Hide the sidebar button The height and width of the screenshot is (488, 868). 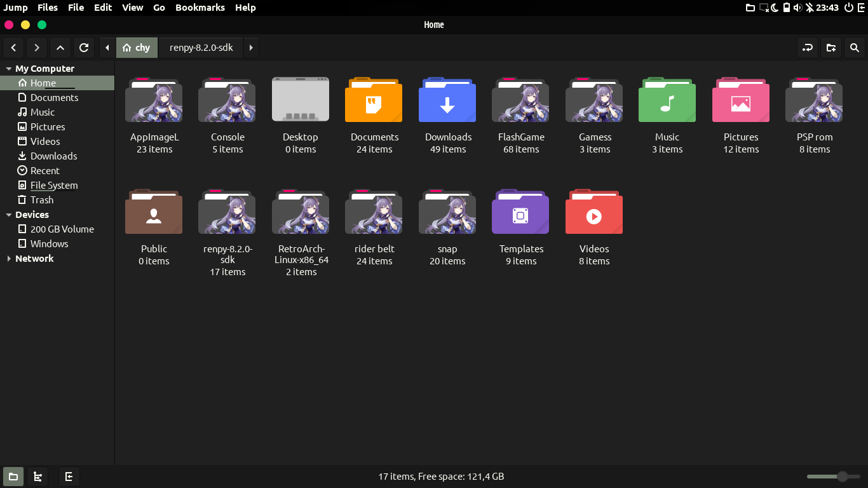click(69, 477)
